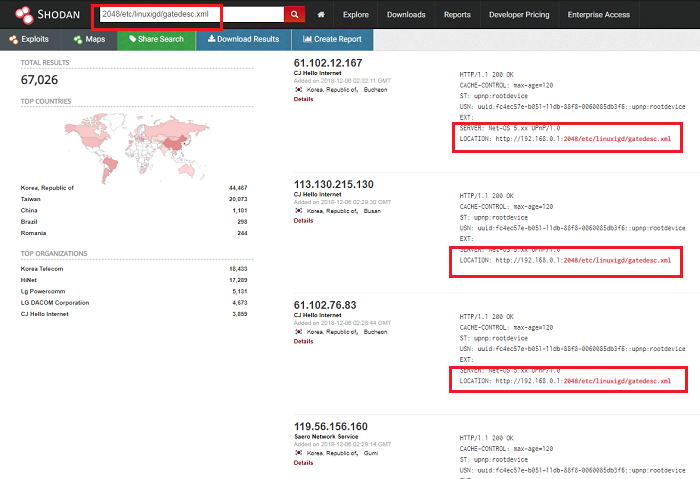Open the Reports menu
This screenshot has height=479, width=700.
(457, 15)
